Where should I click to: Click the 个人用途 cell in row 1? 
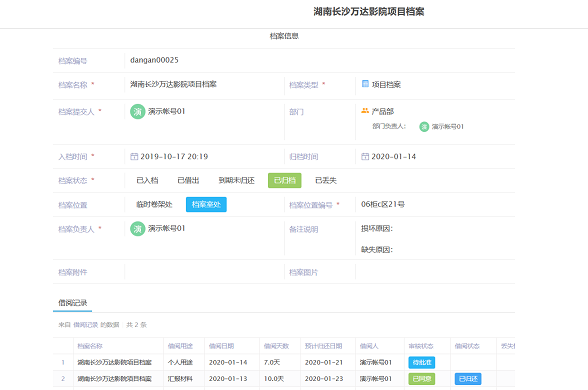pyautogui.click(x=180, y=363)
